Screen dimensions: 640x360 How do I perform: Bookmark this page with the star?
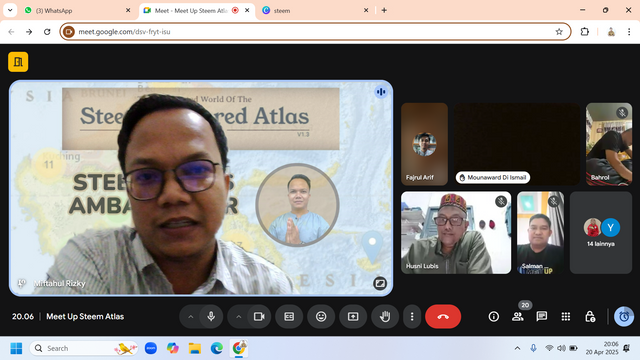[559, 32]
